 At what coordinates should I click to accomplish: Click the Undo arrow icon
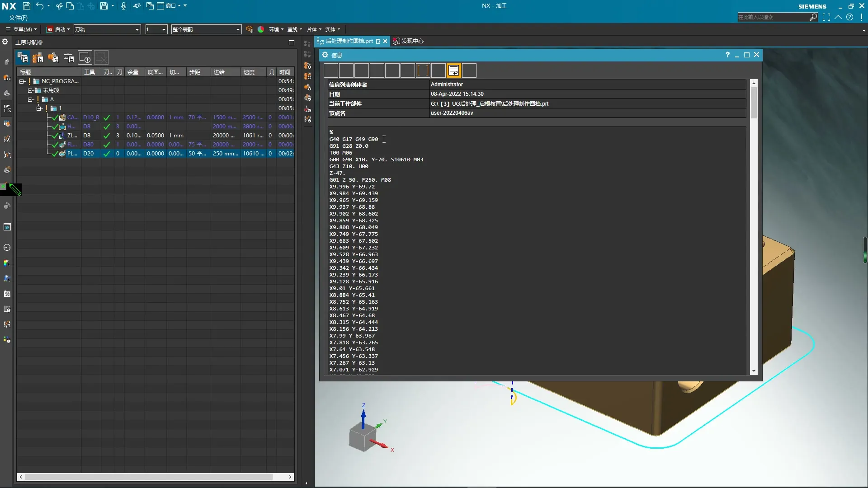pyautogui.click(x=40, y=6)
